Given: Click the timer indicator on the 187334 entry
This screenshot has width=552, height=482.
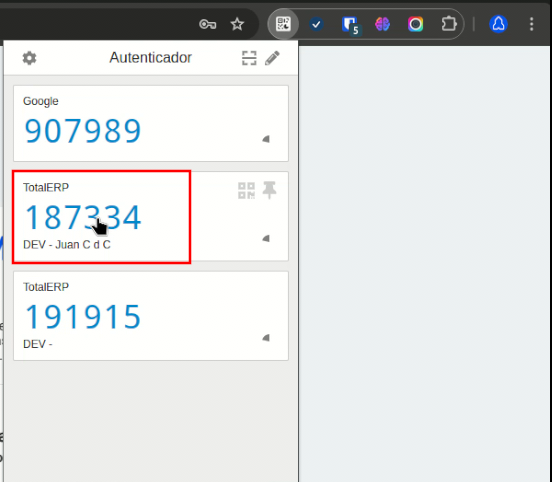Looking at the screenshot, I should [266, 238].
